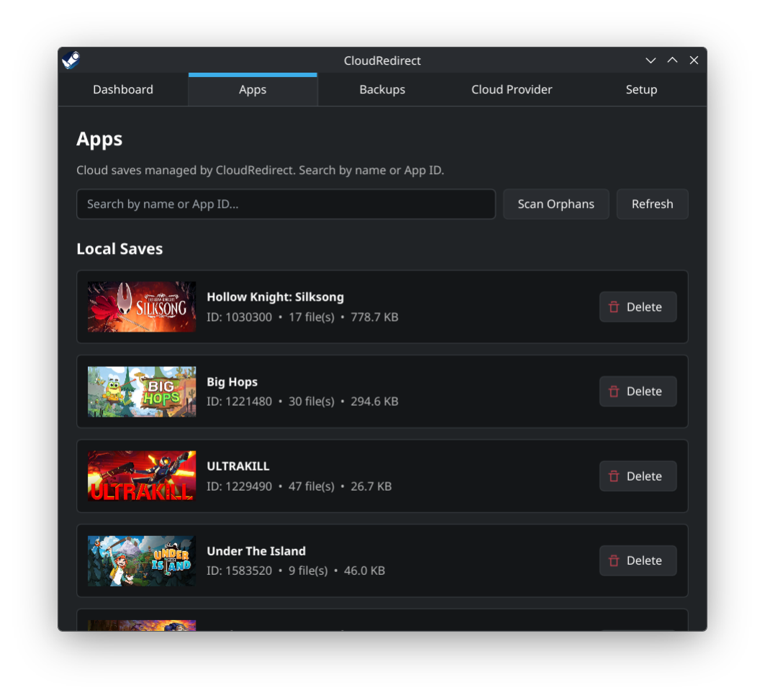Open the Backups tab
This screenshot has width=765, height=700.
tap(382, 90)
